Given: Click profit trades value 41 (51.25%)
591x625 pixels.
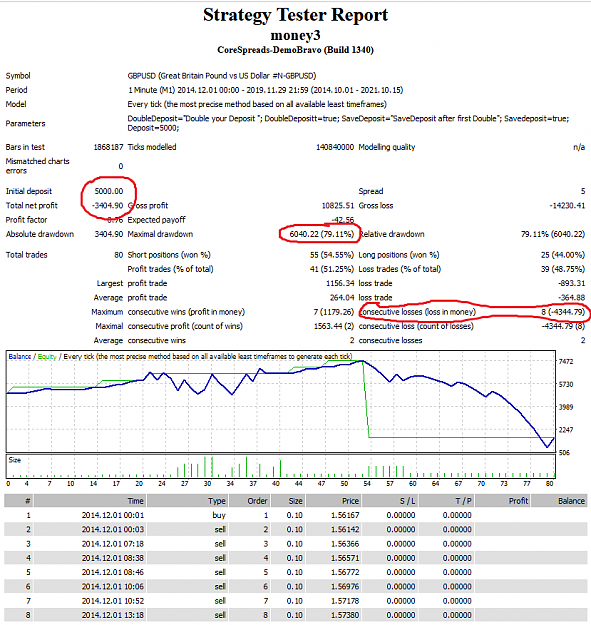Looking at the screenshot, I should (x=332, y=269).
